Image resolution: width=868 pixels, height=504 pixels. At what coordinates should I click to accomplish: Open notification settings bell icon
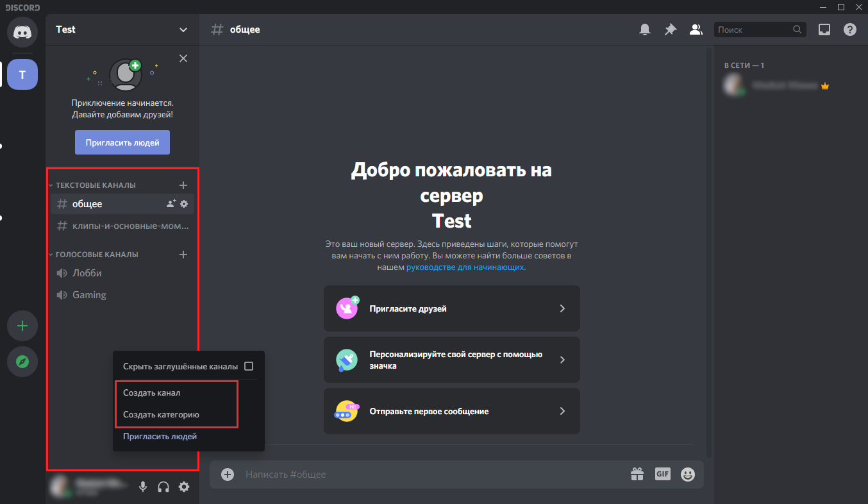click(645, 29)
